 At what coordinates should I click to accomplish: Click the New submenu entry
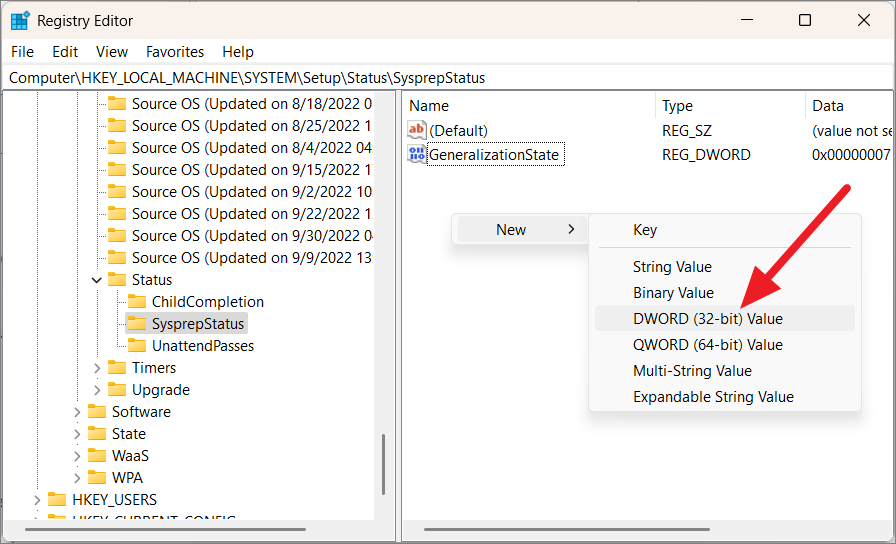point(522,229)
